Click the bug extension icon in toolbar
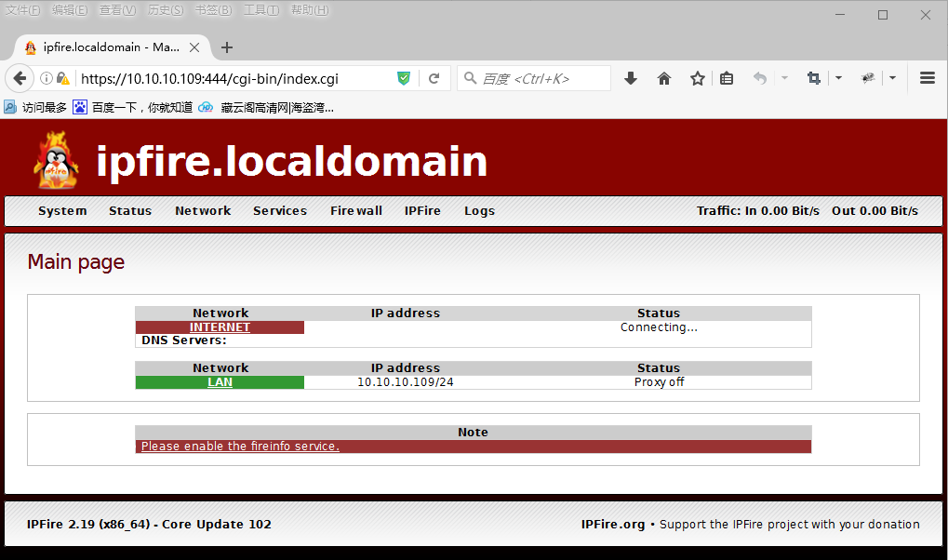The image size is (948, 560). (x=868, y=78)
